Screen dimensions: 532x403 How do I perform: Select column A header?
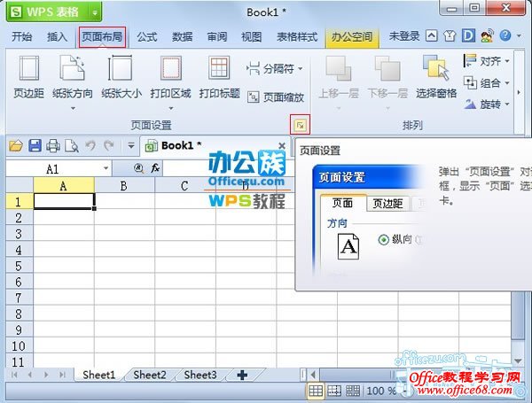64,185
